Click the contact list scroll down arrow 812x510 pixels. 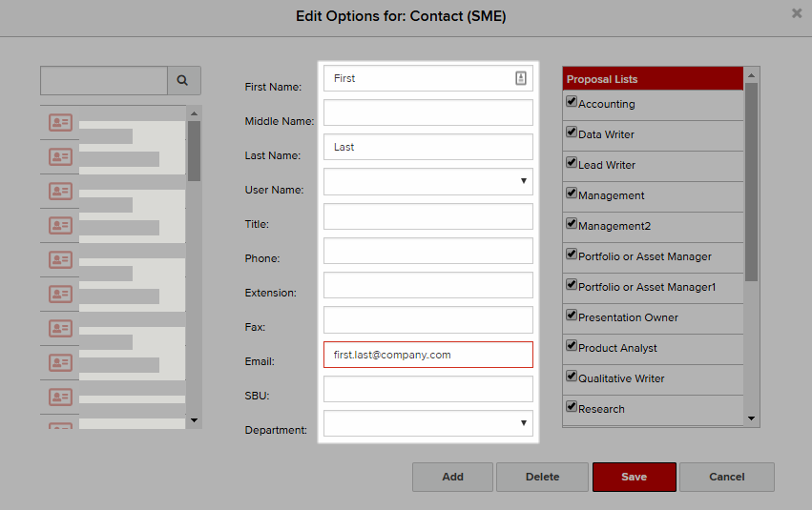(x=195, y=420)
